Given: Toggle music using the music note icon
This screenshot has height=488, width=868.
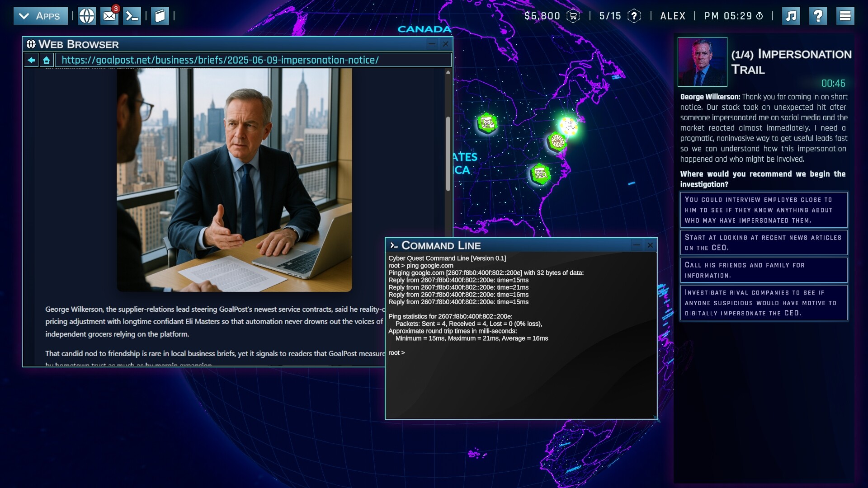Looking at the screenshot, I should (x=791, y=15).
